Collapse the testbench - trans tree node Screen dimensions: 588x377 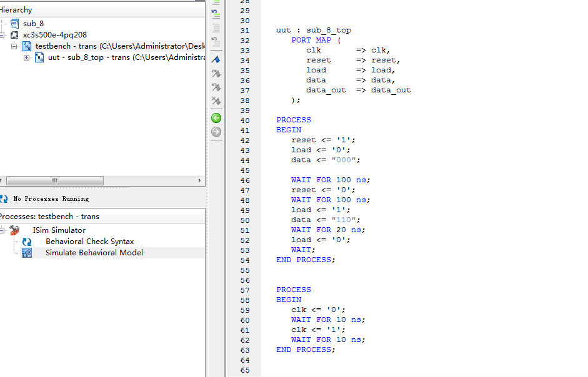click(x=14, y=47)
